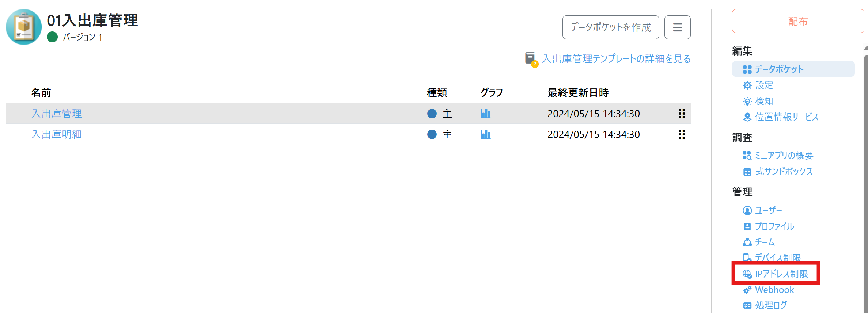Select データポケット in the sidebar
This screenshot has height=313, width=868.
(779, 69)
